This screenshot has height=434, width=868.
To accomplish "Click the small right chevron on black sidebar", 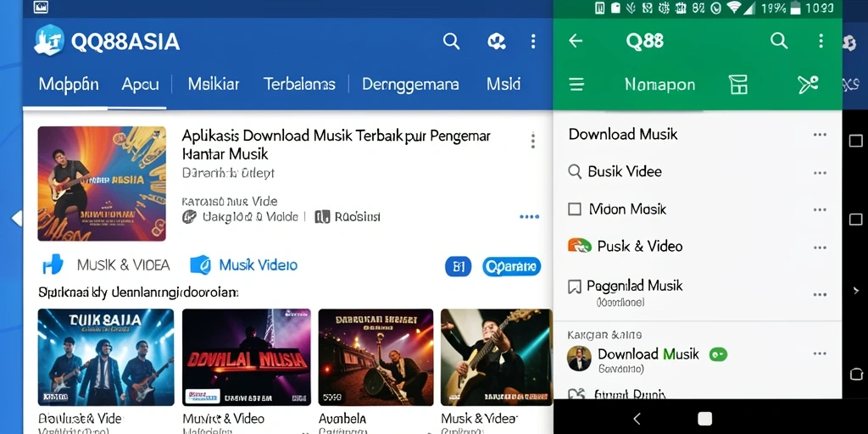I will (856, 290).
